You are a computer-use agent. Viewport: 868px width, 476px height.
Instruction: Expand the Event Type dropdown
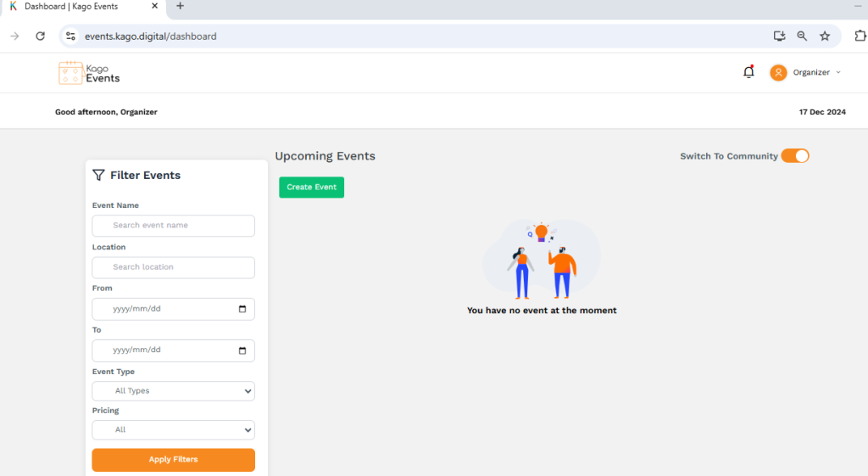[x=173, y=391]
